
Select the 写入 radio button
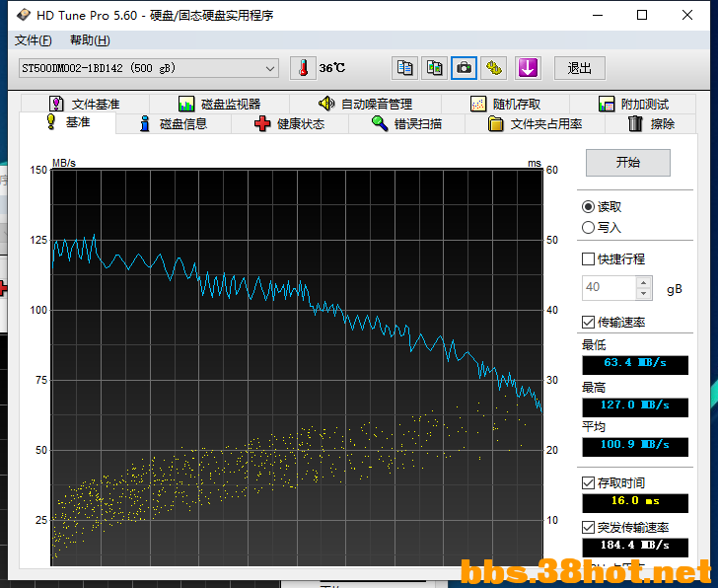coord(602,227)
